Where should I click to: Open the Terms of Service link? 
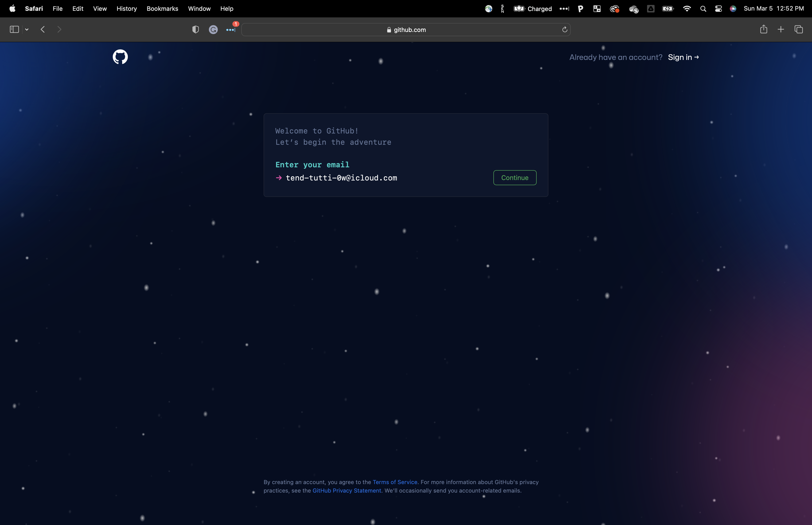395,482
